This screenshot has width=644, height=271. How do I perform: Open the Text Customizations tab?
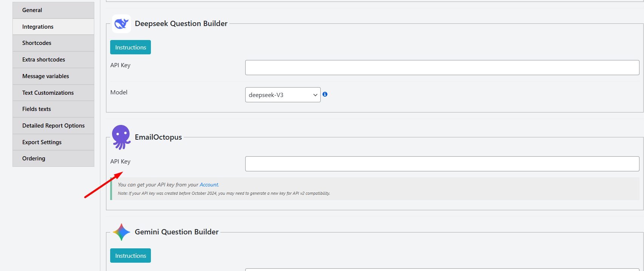(x=53, y=93)
